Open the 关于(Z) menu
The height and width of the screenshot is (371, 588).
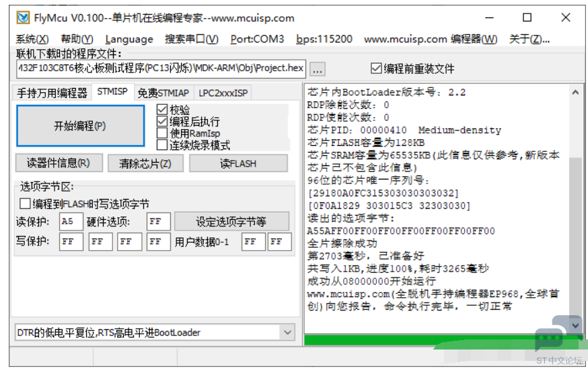(529, 39)
